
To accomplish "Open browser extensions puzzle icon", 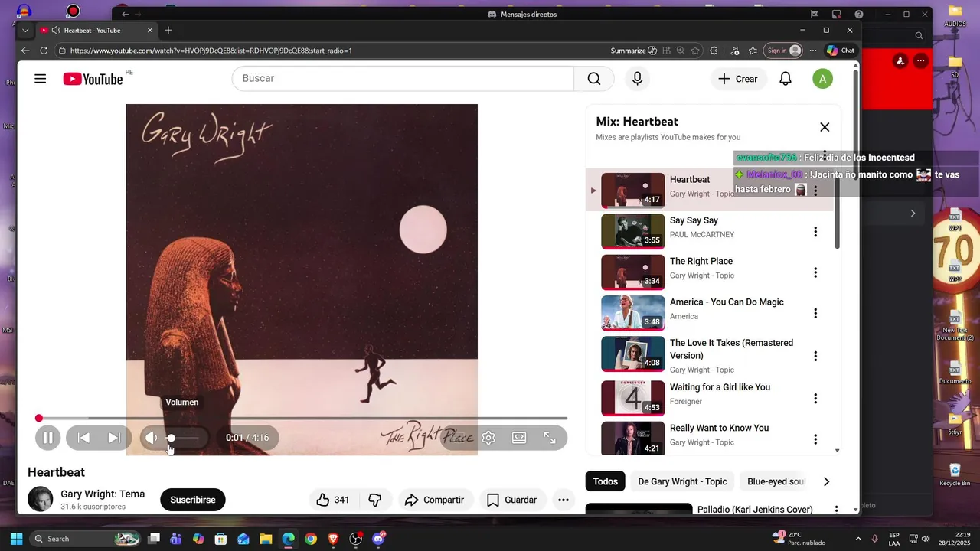I will click(x=714, y=51).
